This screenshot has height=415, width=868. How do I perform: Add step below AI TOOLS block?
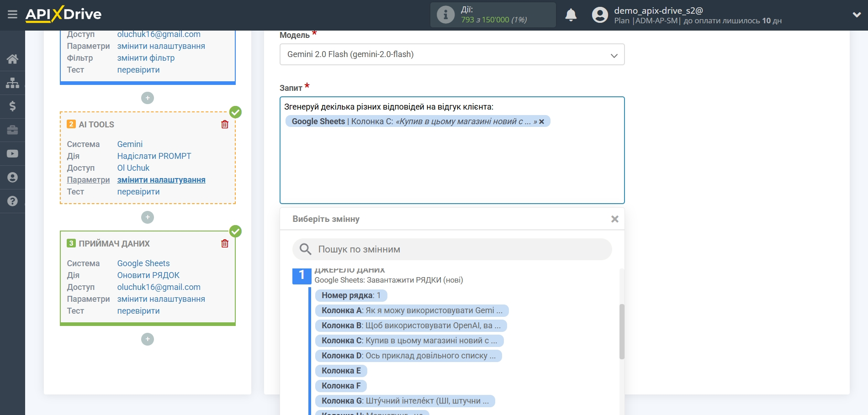pos(148,217)
